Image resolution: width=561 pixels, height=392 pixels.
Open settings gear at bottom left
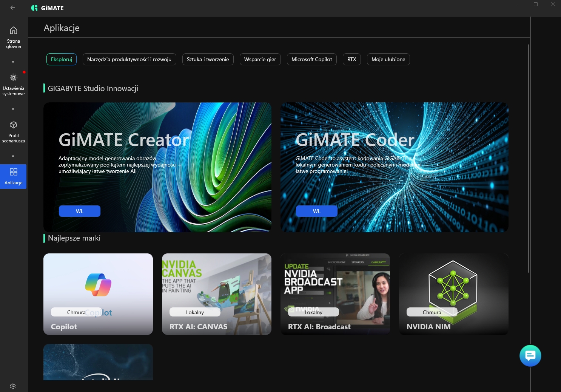click(13, 386)
